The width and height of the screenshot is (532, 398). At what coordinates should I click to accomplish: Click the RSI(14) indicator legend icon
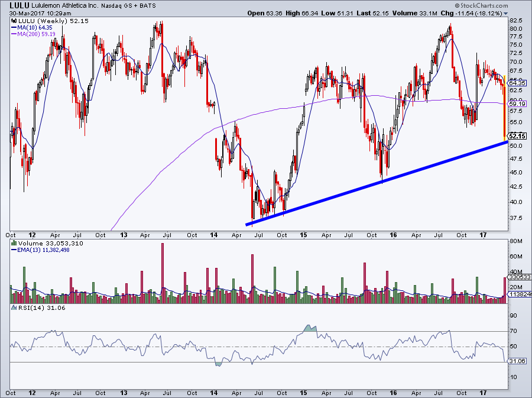(13, 309)
